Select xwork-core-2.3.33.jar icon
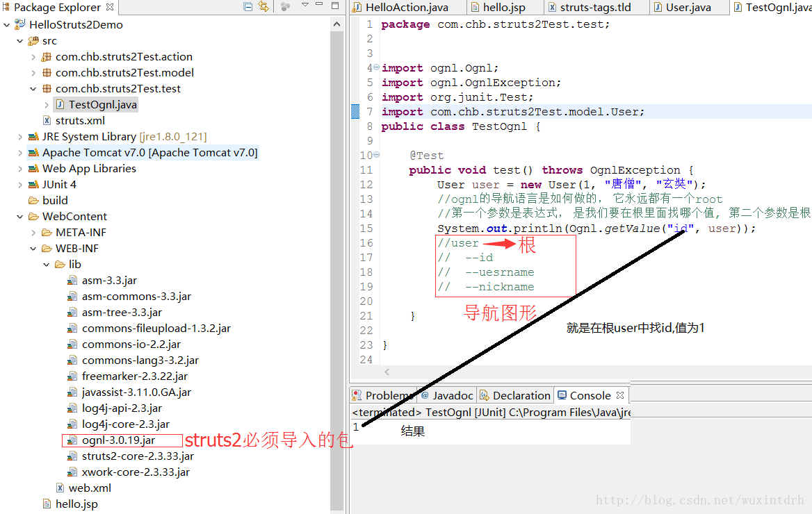 click(72, 472)
